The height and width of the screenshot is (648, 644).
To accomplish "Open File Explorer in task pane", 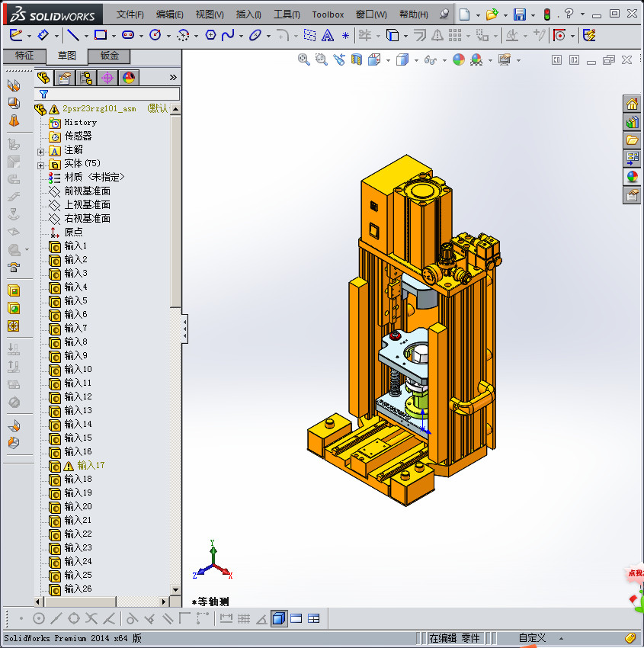I will (x=632, y=140).
